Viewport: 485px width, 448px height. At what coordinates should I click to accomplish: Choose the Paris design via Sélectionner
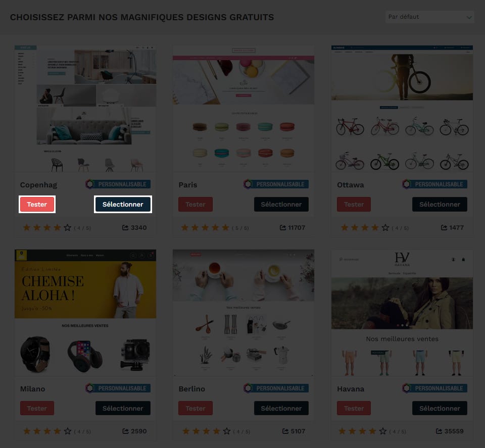[281, 205]
